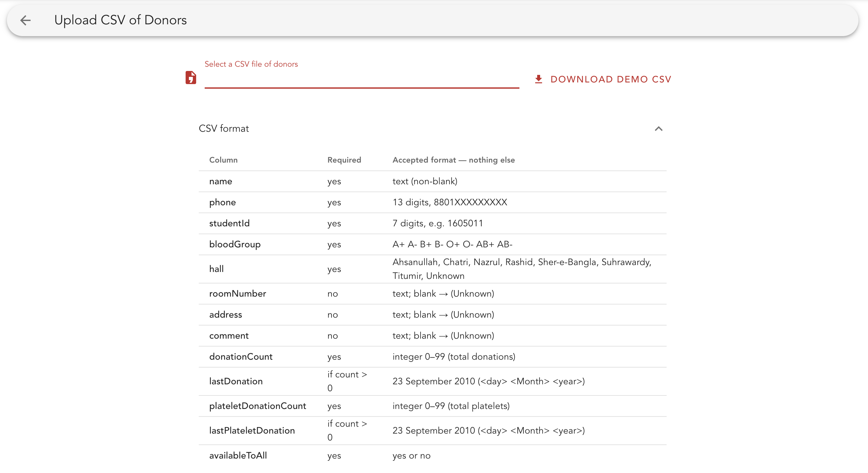Screen dimensions: 868x473
Task: Select the 'address' column cell
Action: [225, 315]
